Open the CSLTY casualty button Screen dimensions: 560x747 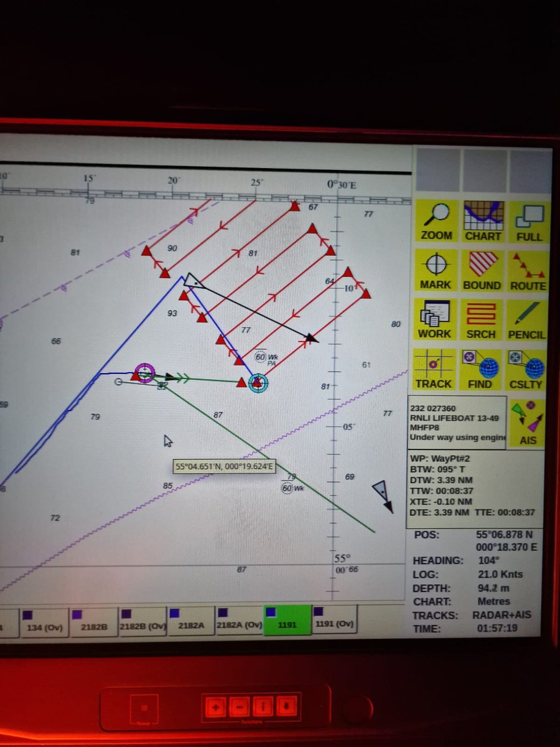pyautogui.click(x=526, y=370)
